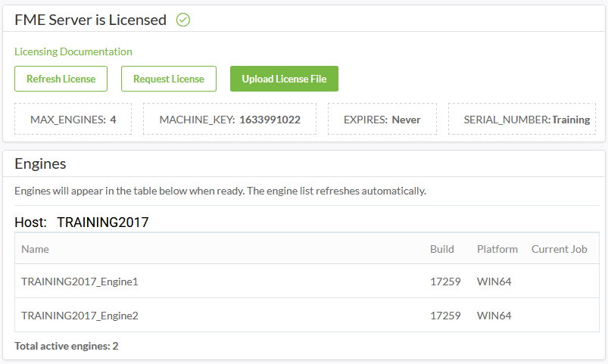Open the Licensing Documentation link
The image size is (608, 364).
pyautogui.click(x=73, y=51)
